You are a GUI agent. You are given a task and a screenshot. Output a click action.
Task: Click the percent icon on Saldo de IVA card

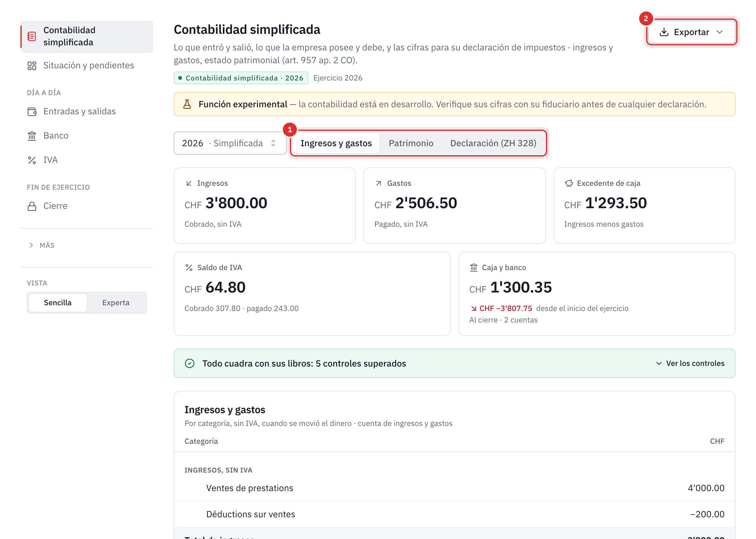[189, 268]
